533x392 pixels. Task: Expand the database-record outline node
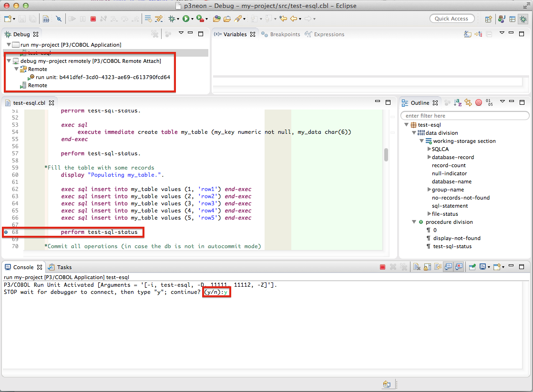(x=430, y=157)
